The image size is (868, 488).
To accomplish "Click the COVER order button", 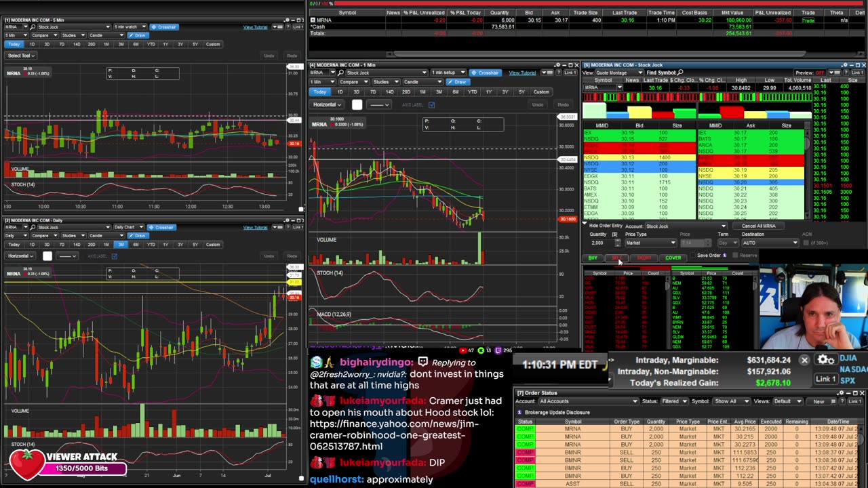I will click(x=673, y=258).
